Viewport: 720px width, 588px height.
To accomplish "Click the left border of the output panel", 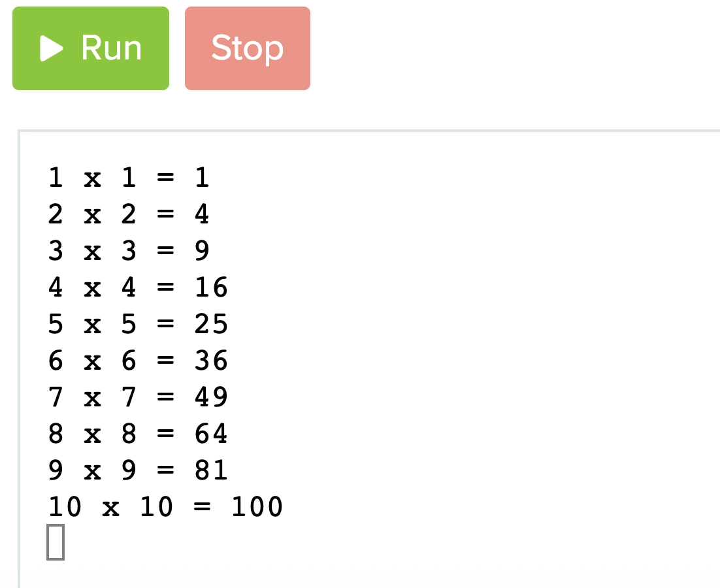I will [18, 359].
